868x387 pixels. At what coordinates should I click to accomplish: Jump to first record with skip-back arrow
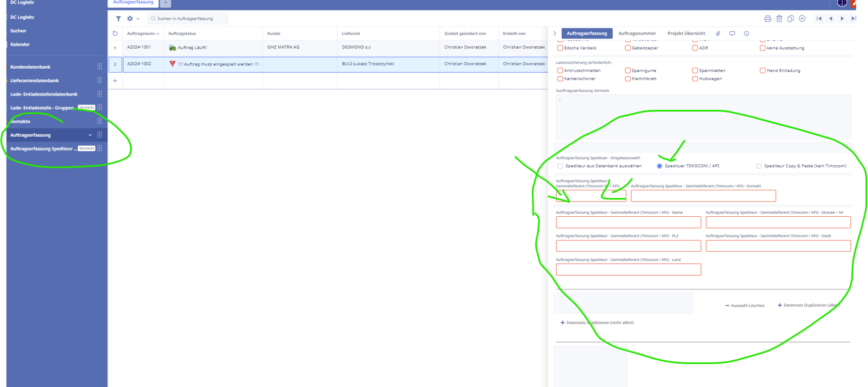pyautogui.click(x=819, y=19)
